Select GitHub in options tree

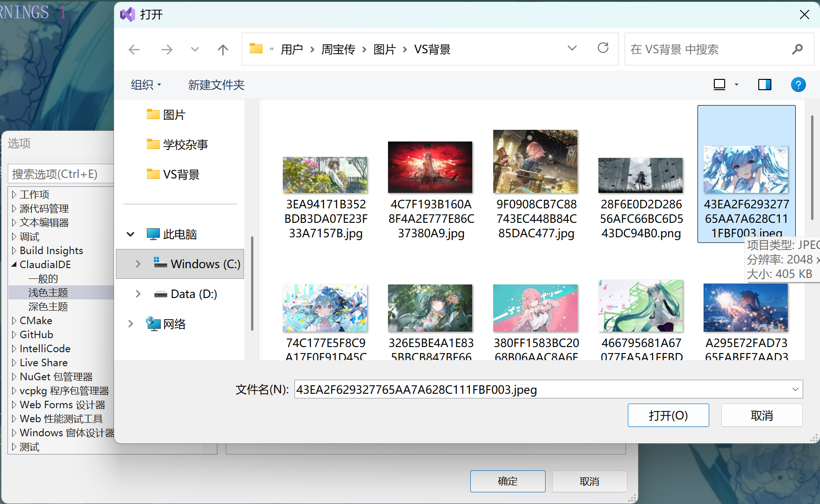click(x=36, y=334)
